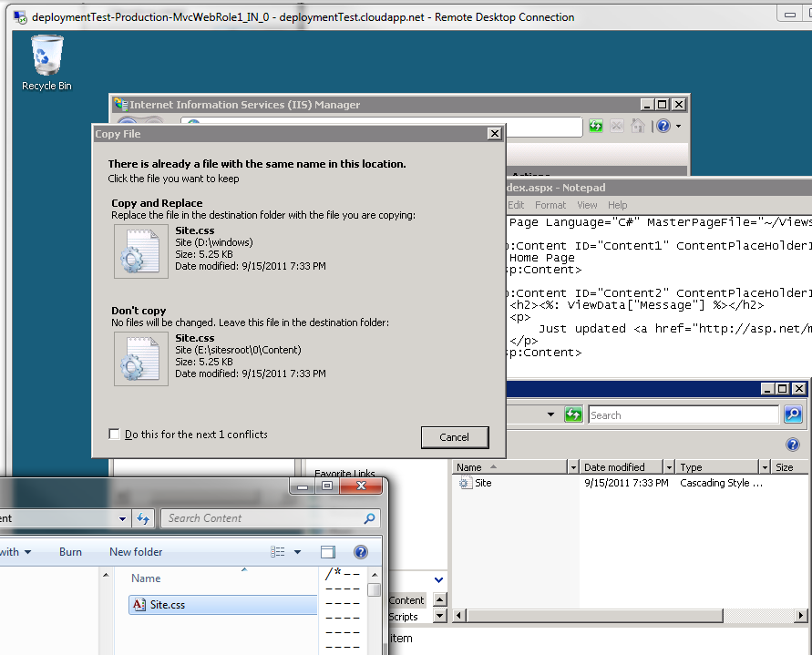
Task: Click Name column header in local Explorer
Action: click(146, 578)
